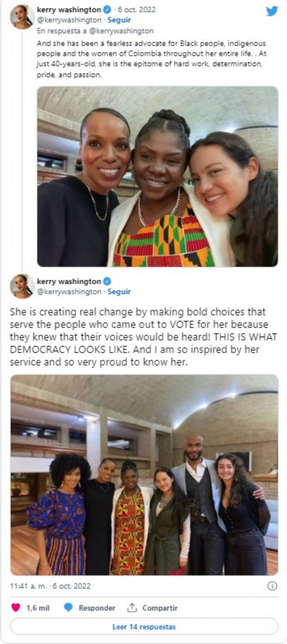Follow via the second Seguir link
Image resolution: width=287 pixels, height=644 pixels.
tap(119, 292)
